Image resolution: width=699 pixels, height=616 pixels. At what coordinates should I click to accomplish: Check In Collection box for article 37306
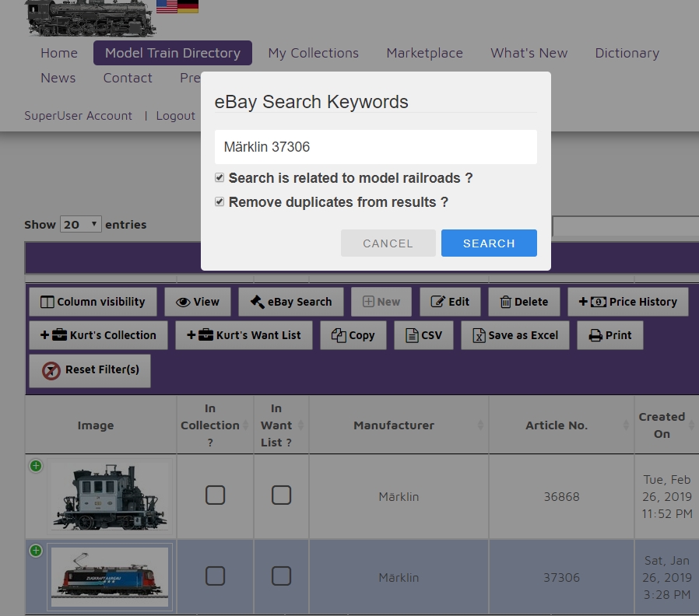216,576
